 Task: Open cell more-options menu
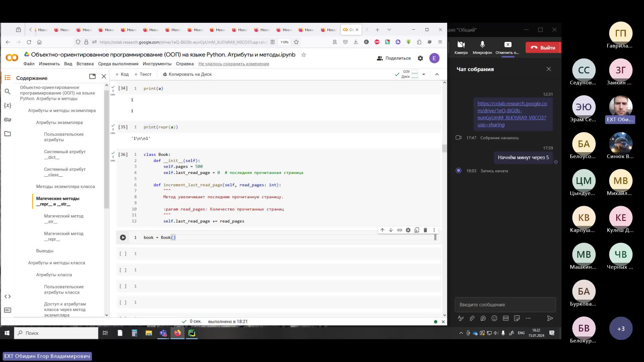pos(434,230)
